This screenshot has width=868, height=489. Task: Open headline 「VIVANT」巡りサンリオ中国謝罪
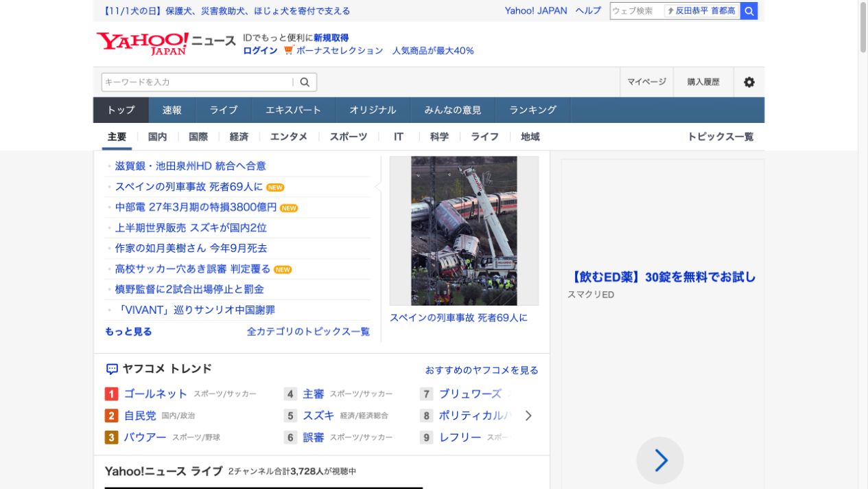click(195, 310)
